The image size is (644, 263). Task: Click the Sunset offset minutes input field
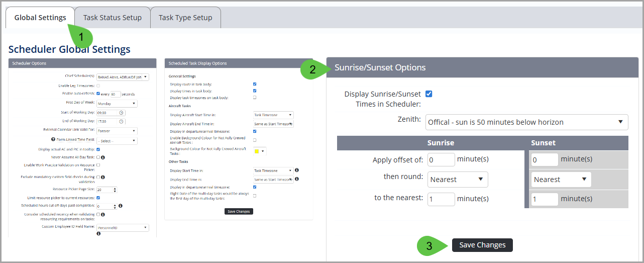545,159
